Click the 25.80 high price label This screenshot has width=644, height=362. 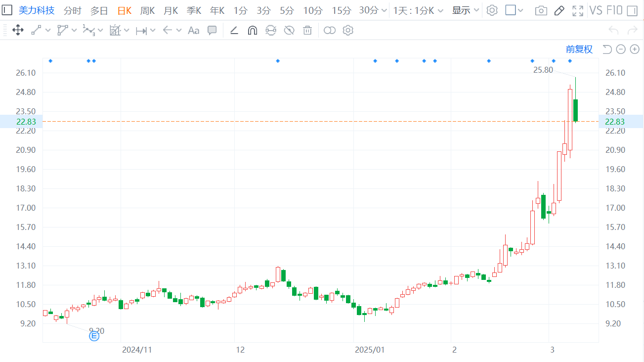(543, 70)
